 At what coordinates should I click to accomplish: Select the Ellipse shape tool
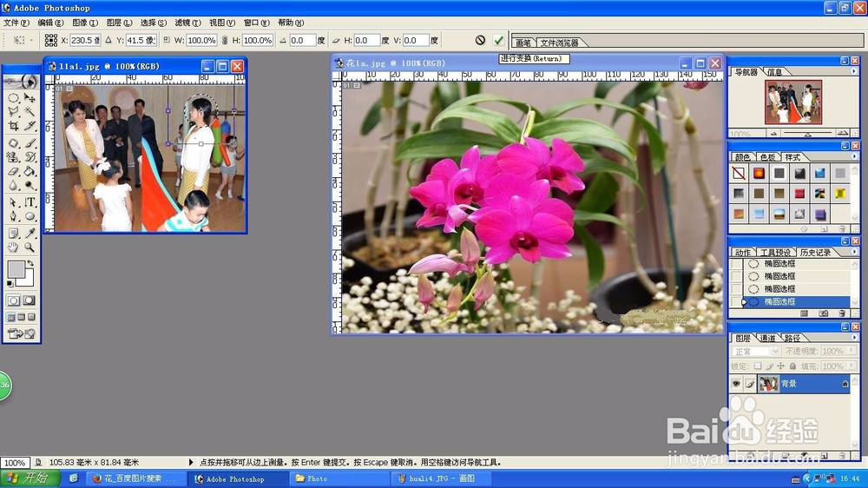pyautogui.click(x=30, y=216)
